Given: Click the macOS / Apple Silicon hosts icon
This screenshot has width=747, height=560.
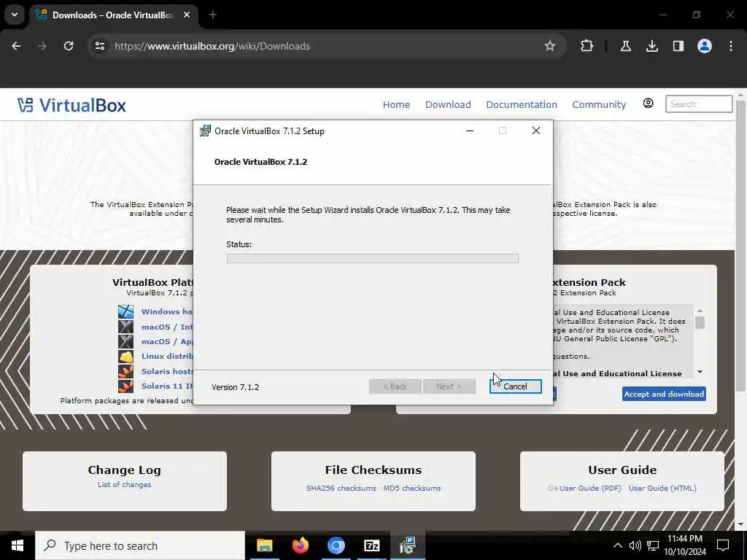Looking at the screenshot, I should (x=125, y=341).
